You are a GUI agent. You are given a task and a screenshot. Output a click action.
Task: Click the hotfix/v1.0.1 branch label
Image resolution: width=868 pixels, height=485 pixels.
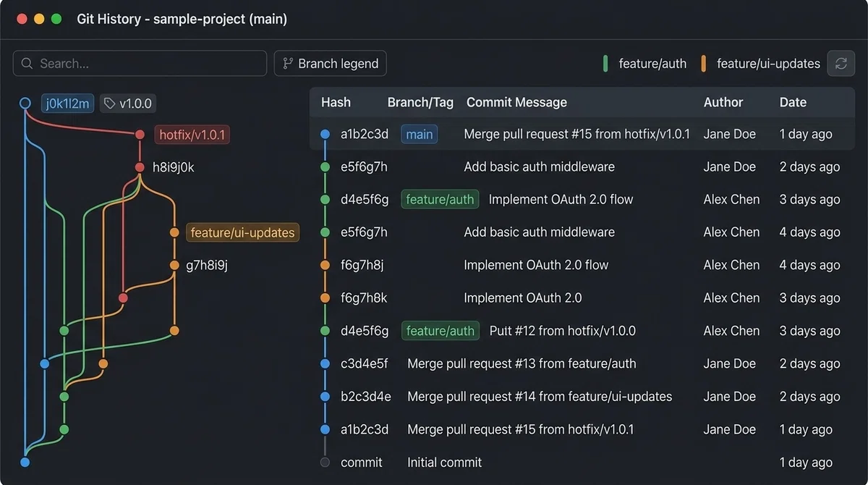(192, 135)
